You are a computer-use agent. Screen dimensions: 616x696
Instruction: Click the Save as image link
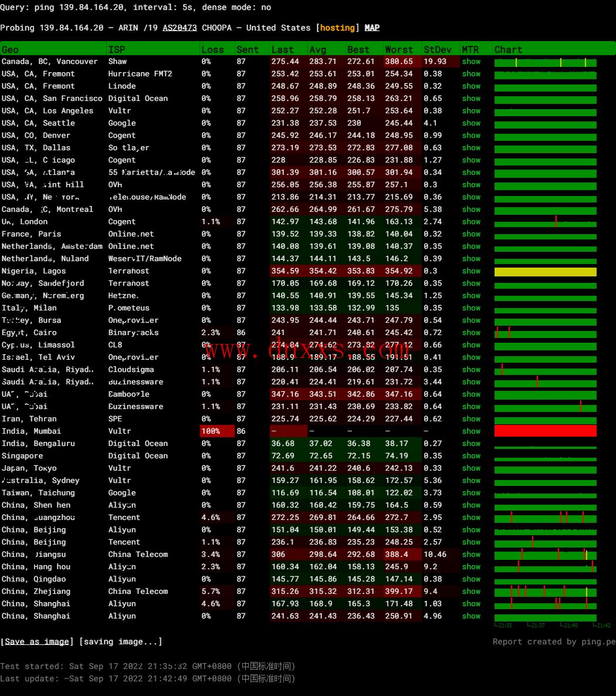click(x=37, y=641)
